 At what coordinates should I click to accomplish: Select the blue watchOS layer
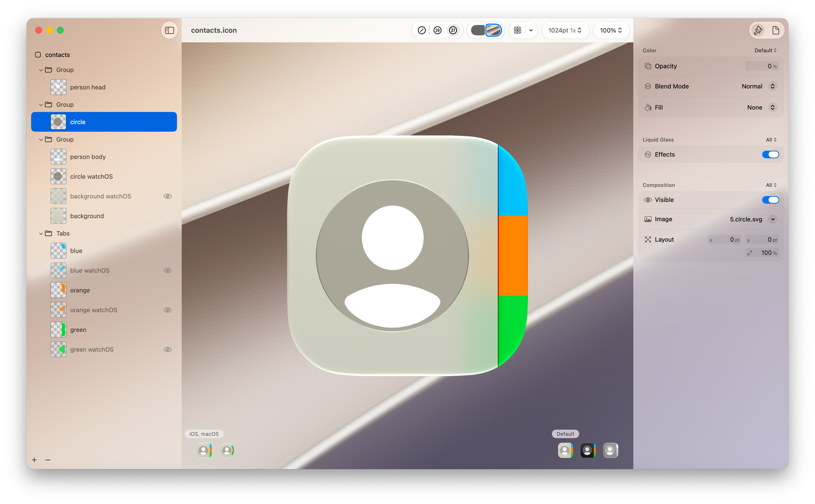click(104, 270)
